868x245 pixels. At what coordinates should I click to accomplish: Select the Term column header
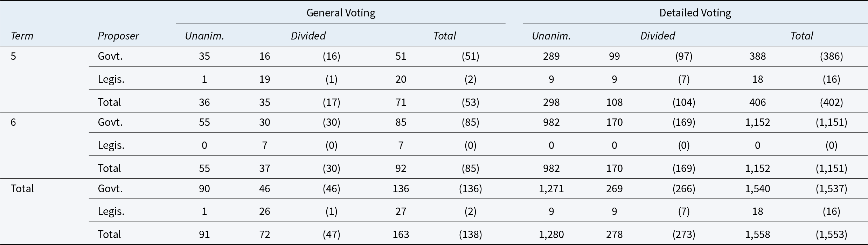pos(22,36)
